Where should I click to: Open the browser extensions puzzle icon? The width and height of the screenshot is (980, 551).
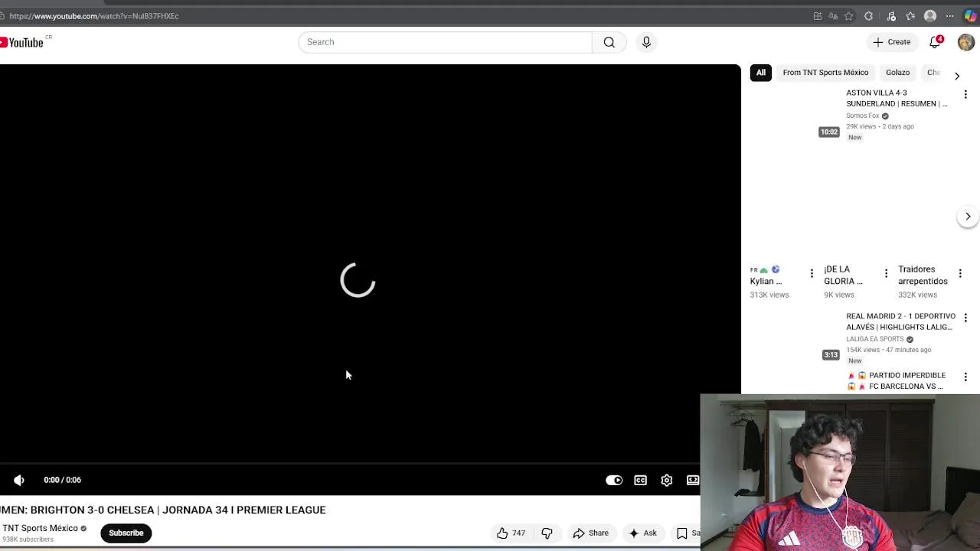[x=868, y=16]
